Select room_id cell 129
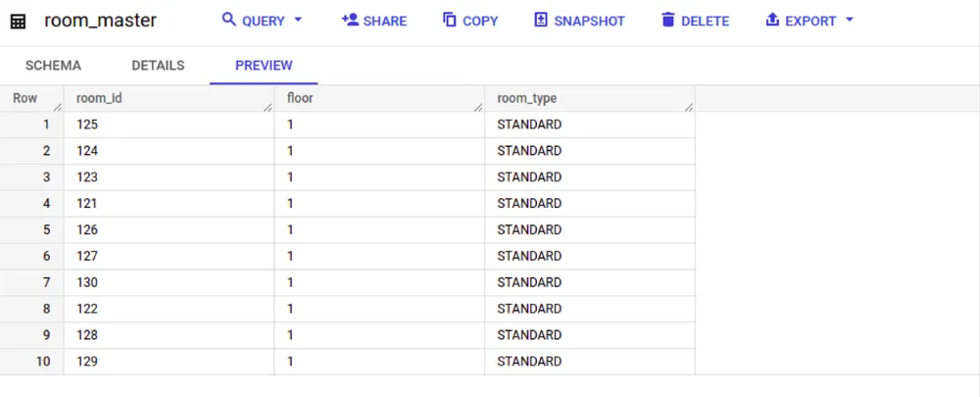 coord(169,362)
